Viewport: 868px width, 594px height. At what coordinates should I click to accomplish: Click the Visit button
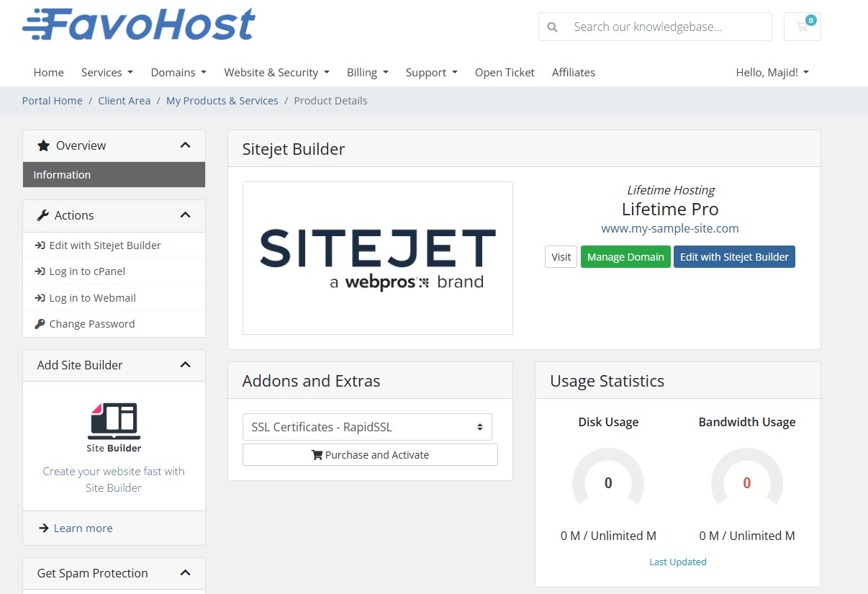coord(561,257)
